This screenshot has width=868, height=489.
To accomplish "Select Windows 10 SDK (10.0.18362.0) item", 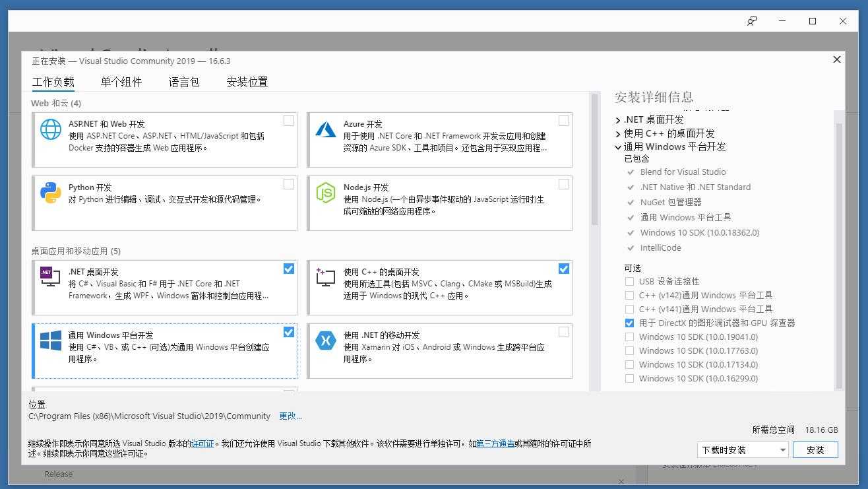I will (699, 232).
